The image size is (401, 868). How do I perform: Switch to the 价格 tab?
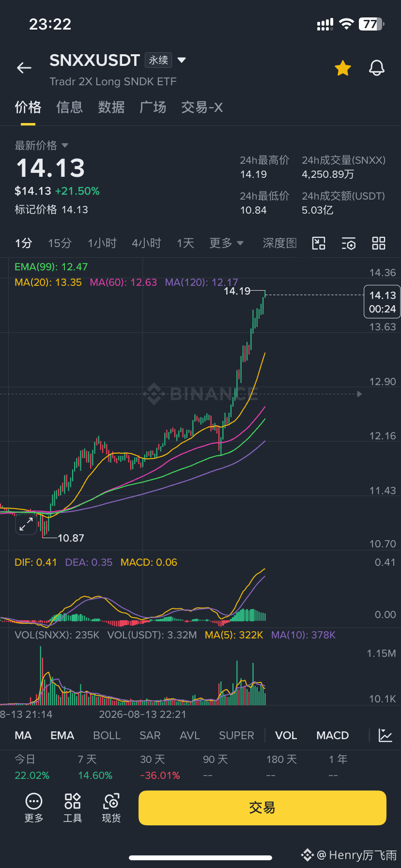28,107
